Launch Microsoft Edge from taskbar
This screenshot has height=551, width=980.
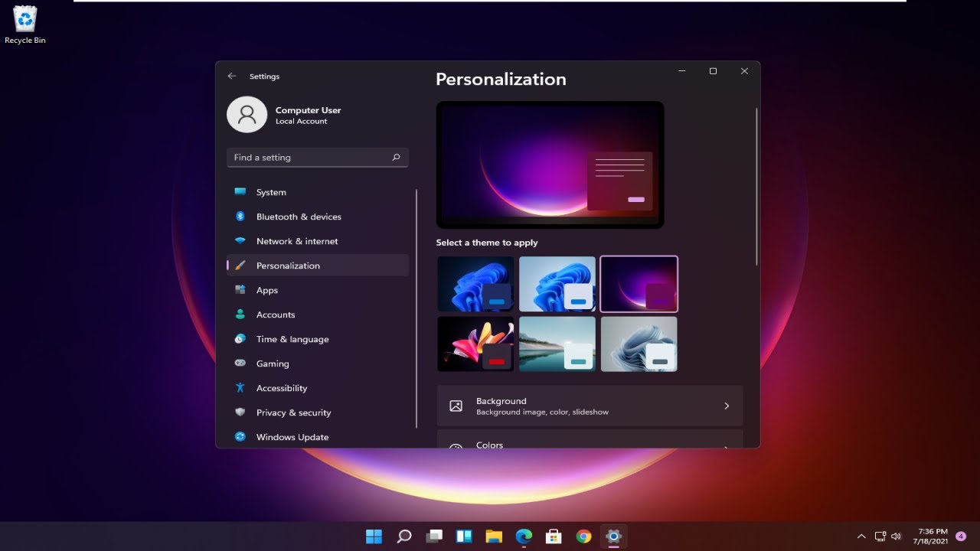(524, 536)
